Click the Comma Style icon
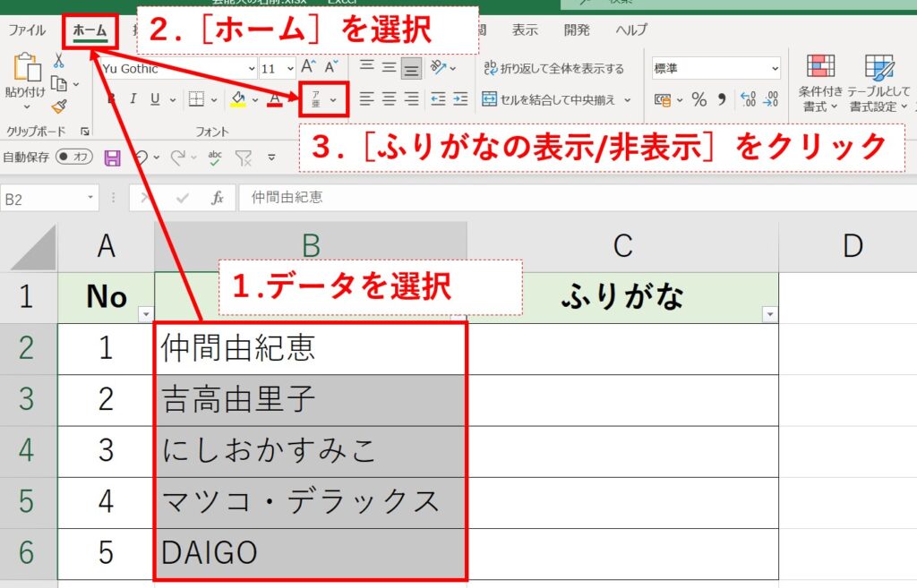The image size is (917, 588). pyautogui.click(x=722, y=99)
